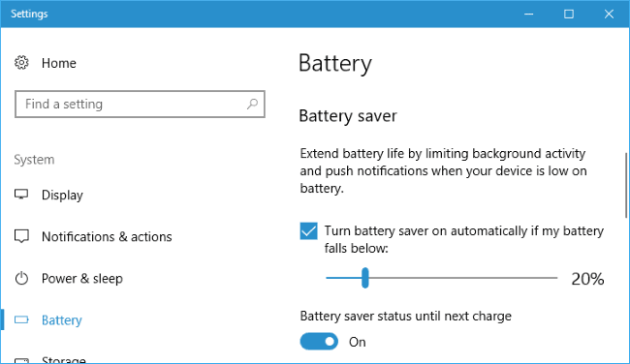The width and height of the screenshot is (630, 364).
Task: Maximize the Settings window
Action: [569, 15]
